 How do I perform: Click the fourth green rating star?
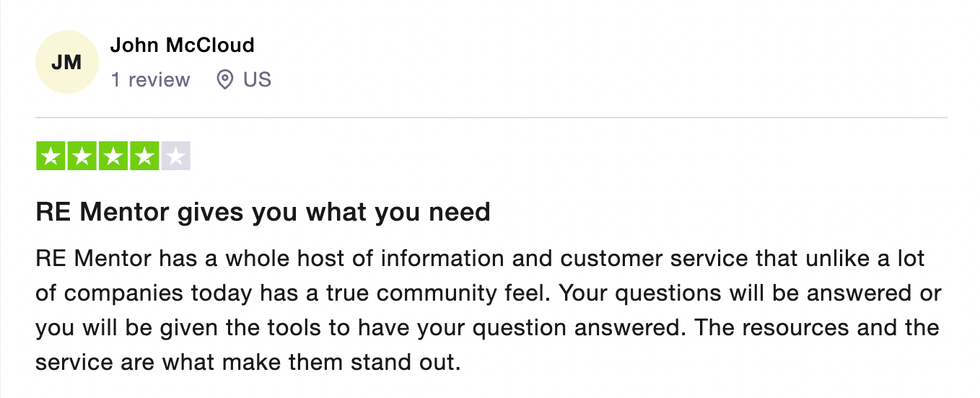(144, 156)
